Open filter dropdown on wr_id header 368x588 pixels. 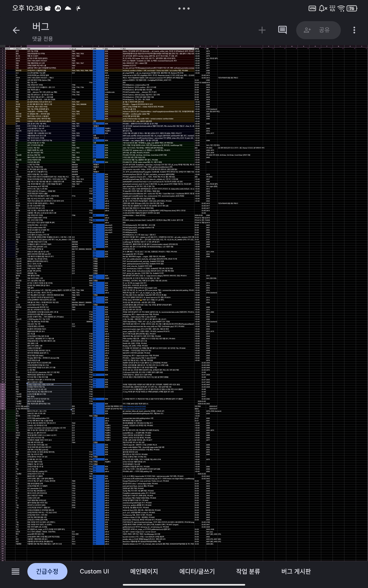[x=92, y=49]
